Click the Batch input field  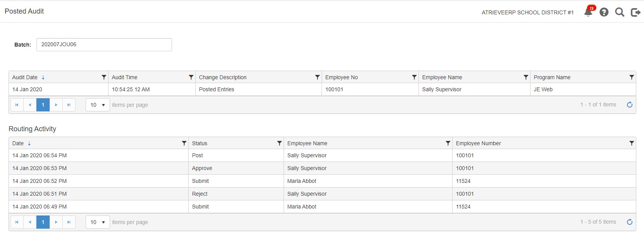104,45
